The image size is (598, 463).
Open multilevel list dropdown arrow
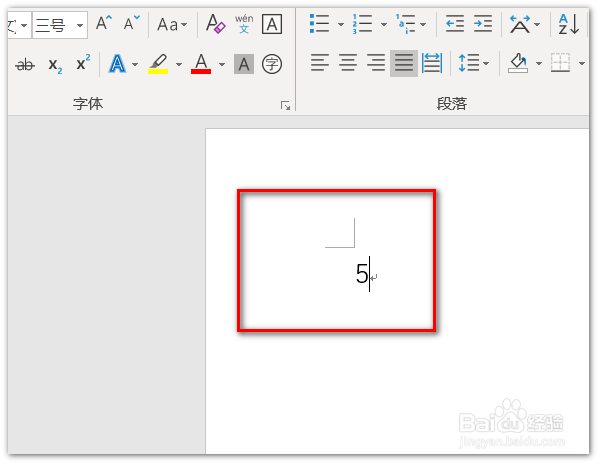[423, 24]
